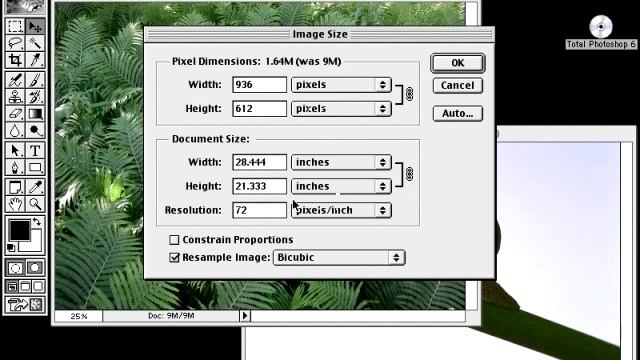Select the Lasso tool
This screenshot has height=360, width=640.
(15, 43)
